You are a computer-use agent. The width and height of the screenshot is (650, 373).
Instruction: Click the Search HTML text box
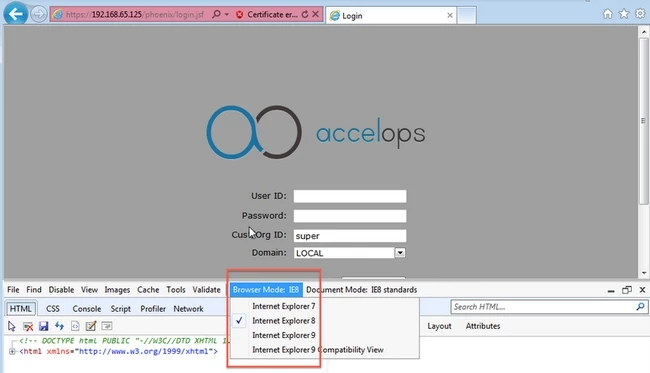[543, 307]
